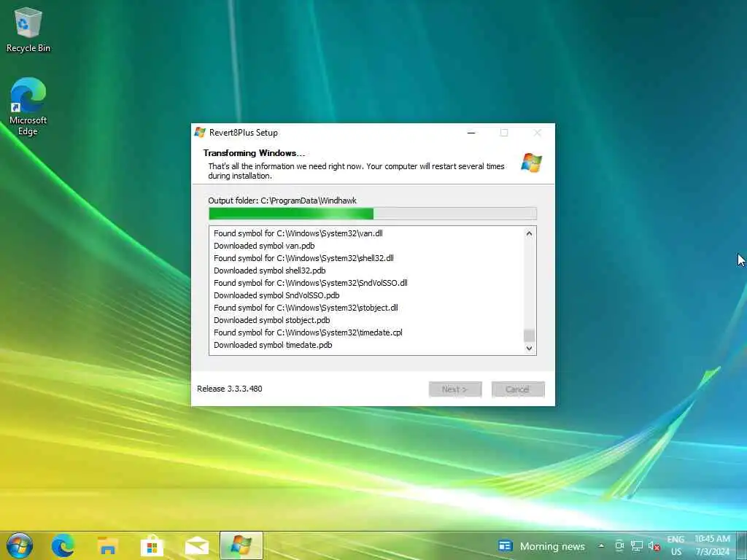Select 'Downloaded symbol van.pdb' log line
Screen dimensions: 747x560
pyautogui.click(x=264, y=246)
